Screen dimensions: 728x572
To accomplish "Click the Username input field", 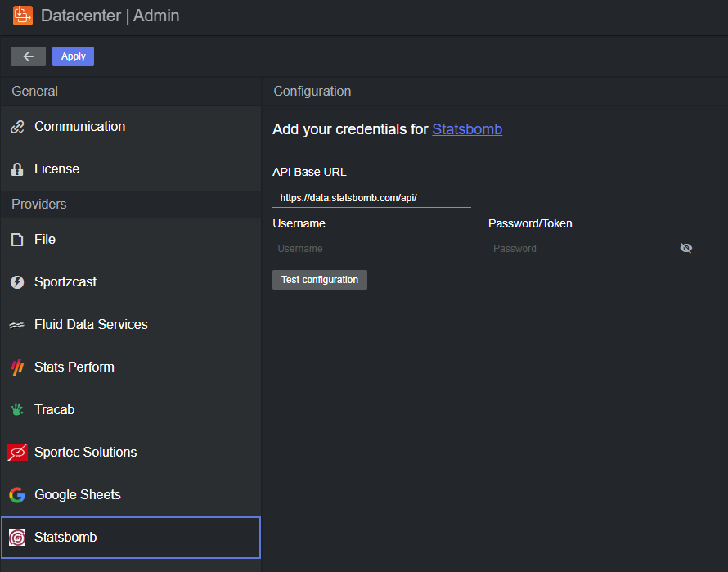I will coord(376,249).
